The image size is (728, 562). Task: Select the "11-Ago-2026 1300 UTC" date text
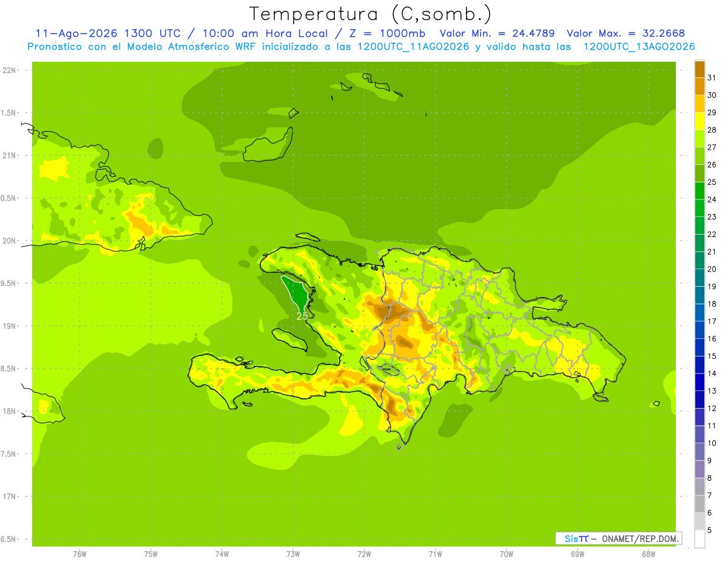coord(107,33)
